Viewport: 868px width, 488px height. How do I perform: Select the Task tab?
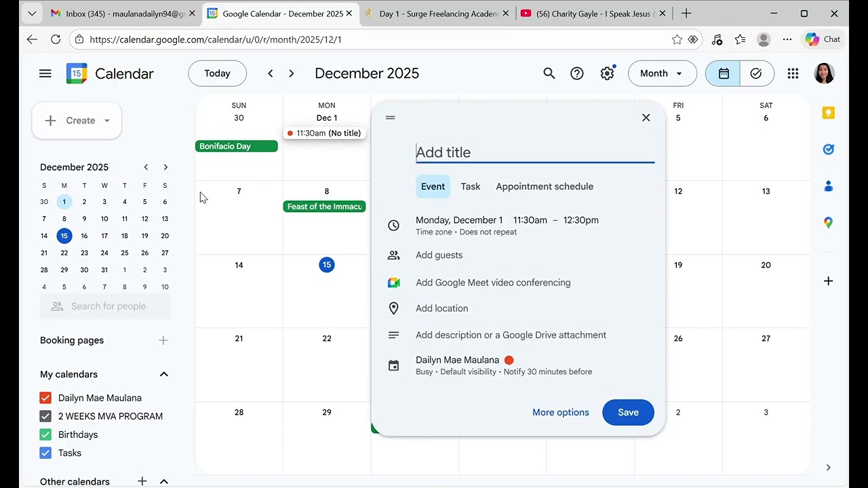tap(471, 186)
